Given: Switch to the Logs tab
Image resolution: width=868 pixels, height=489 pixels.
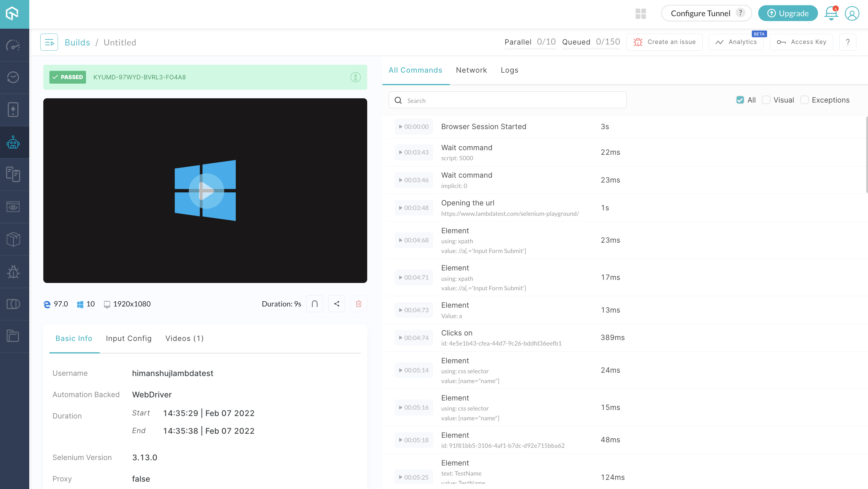Looking at the screenshot, I should [509, 70].
